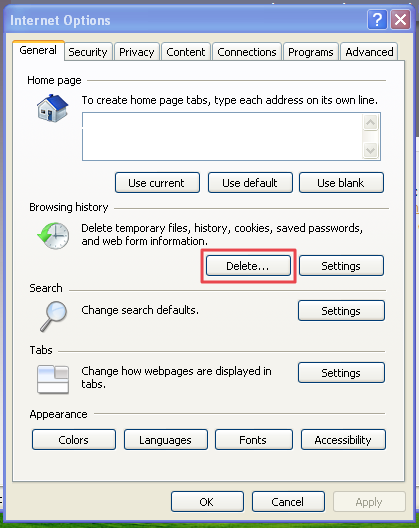Open the Colors appearance button
This screenshot has width=419, height=528.
(74, 439)
